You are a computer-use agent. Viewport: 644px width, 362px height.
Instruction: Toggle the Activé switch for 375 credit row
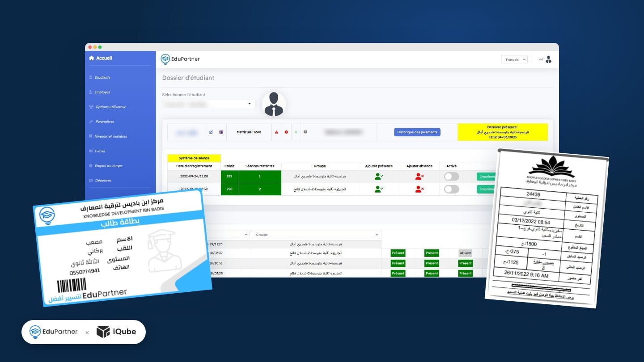coord(451,177)
